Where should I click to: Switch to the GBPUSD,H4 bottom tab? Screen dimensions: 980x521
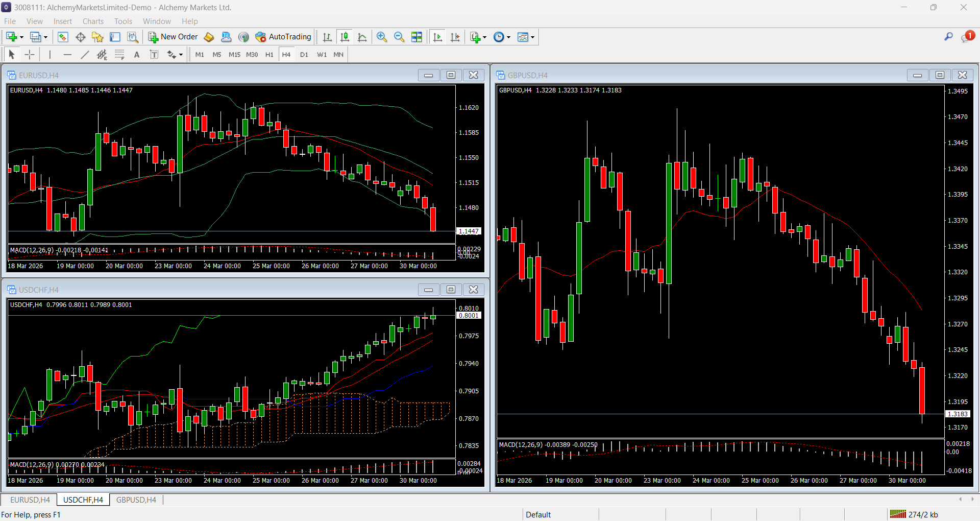pos(136,500)
